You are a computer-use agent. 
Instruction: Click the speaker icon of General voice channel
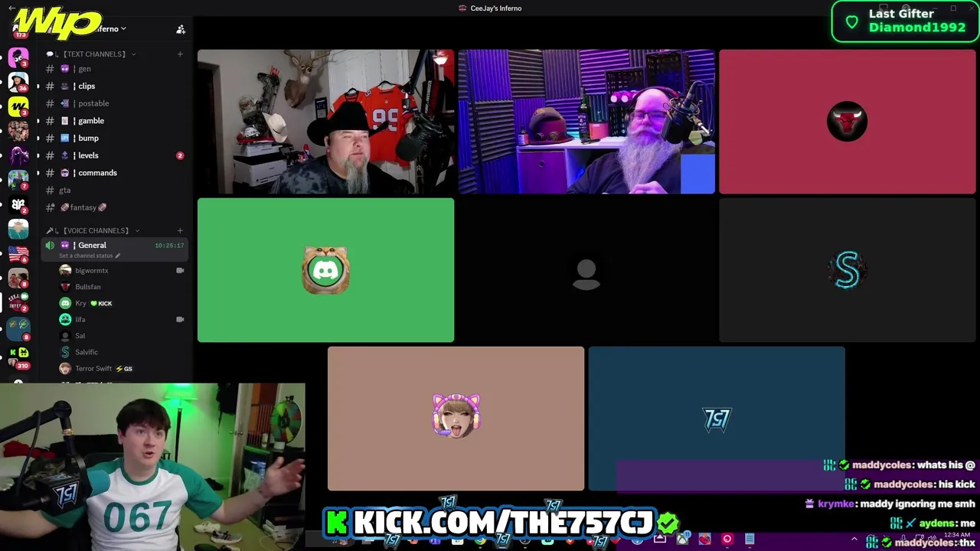[x=50, y=245]
